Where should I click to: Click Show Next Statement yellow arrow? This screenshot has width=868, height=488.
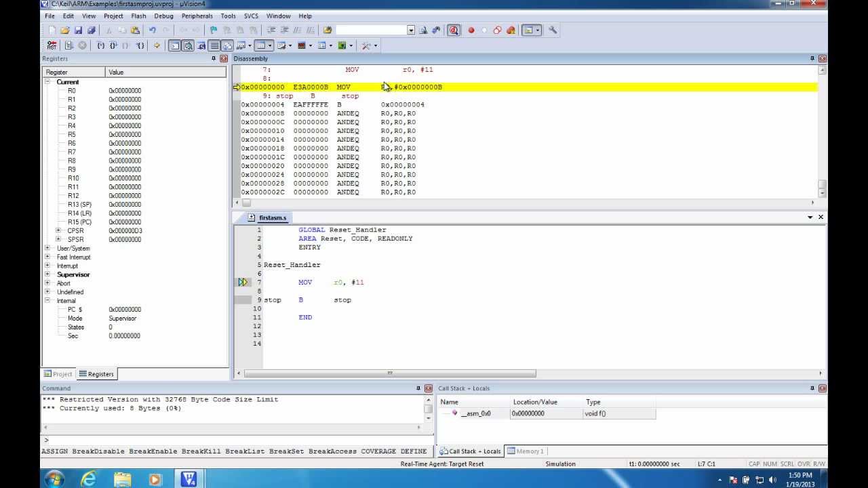point(157,45)
